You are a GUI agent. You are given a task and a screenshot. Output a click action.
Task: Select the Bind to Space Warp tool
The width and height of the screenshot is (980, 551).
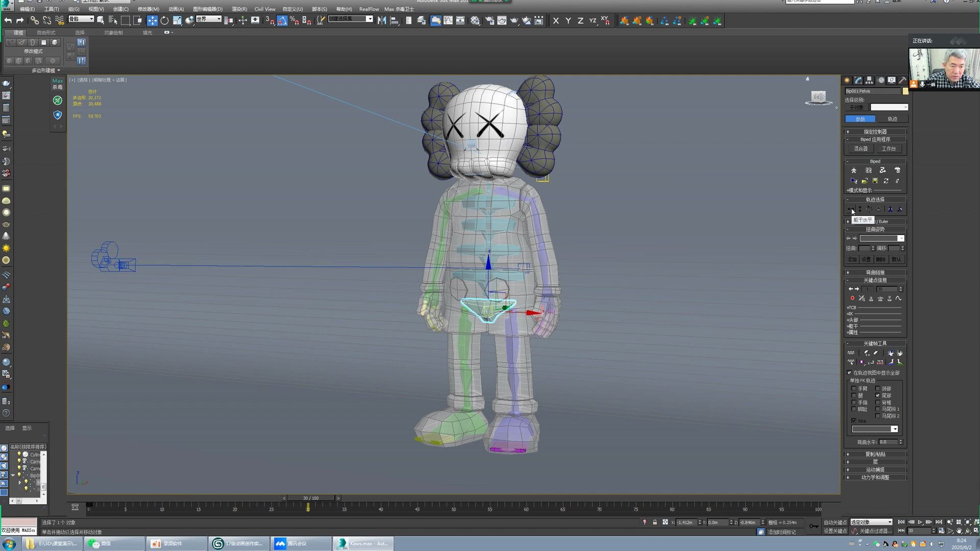click(60, 20)
